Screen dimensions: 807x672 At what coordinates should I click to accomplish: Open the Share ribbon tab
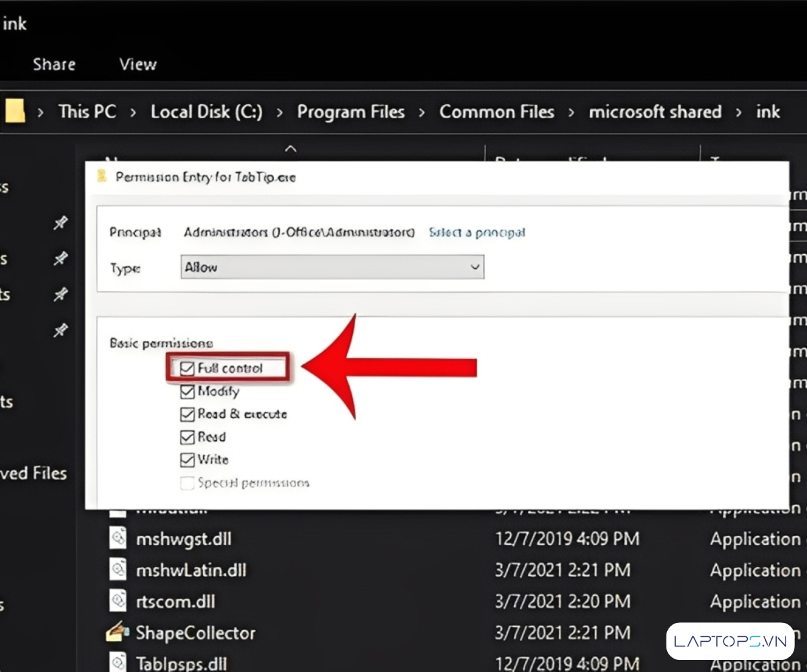[x=54, y=65]
